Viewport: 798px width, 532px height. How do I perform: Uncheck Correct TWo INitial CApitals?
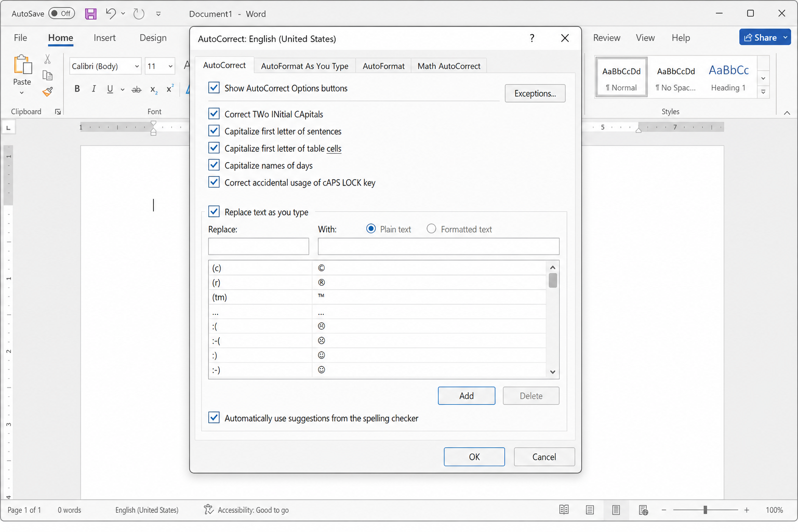(x=214, y=113)
